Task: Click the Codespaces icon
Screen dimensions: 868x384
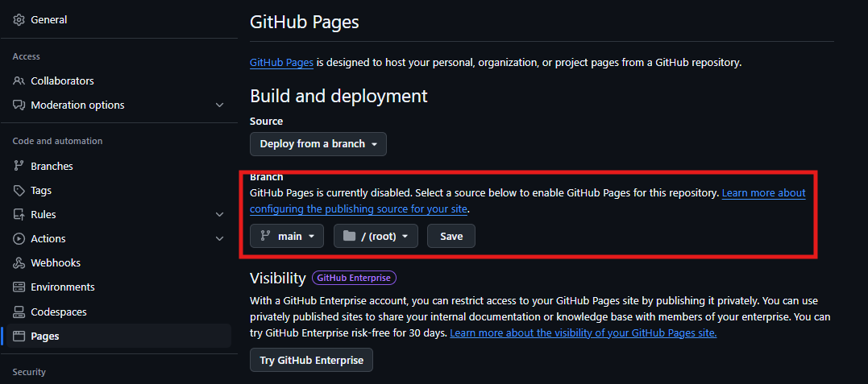Action: coord(19,312)
